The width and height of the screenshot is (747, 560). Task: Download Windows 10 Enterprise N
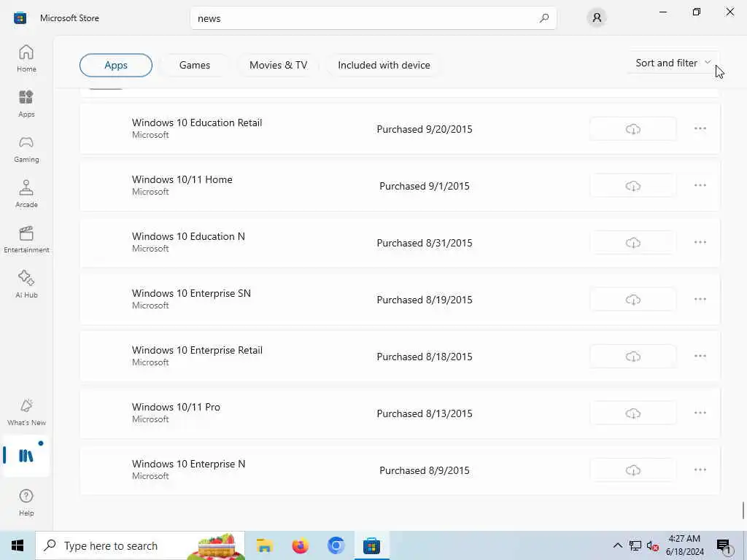pos(632,470)
